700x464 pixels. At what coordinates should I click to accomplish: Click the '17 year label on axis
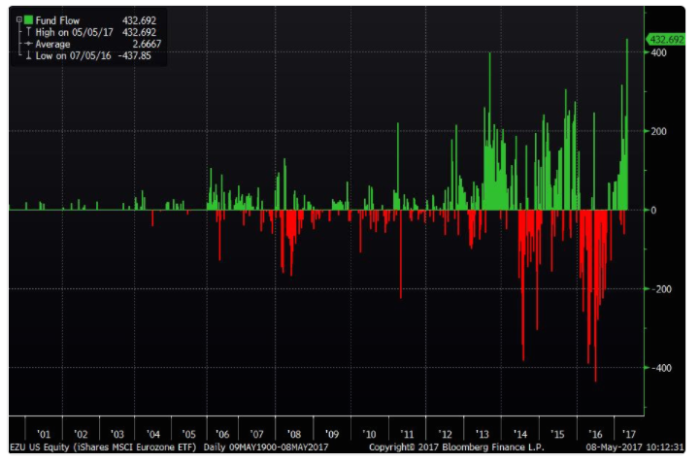tap(629, 434)
